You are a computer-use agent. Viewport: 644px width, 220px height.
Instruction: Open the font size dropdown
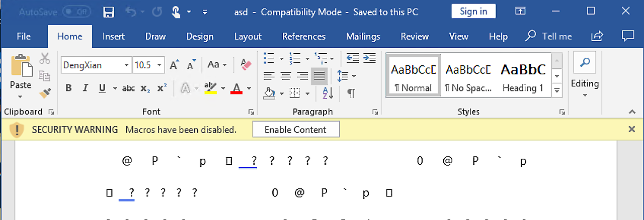tap(159, 65)
